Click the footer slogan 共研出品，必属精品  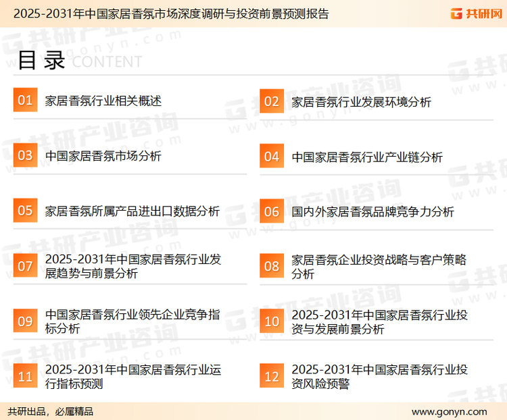click(x=50, y=411)
